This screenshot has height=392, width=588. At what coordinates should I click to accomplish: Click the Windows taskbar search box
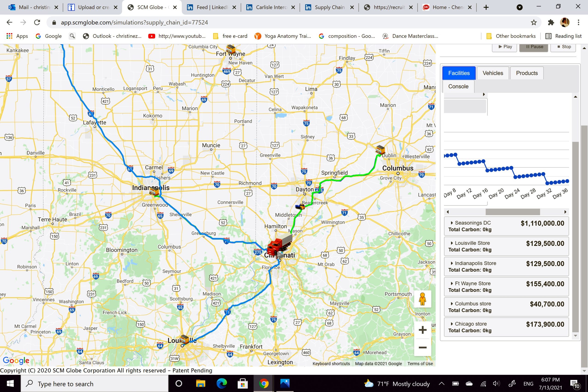(x=94, y=384)
